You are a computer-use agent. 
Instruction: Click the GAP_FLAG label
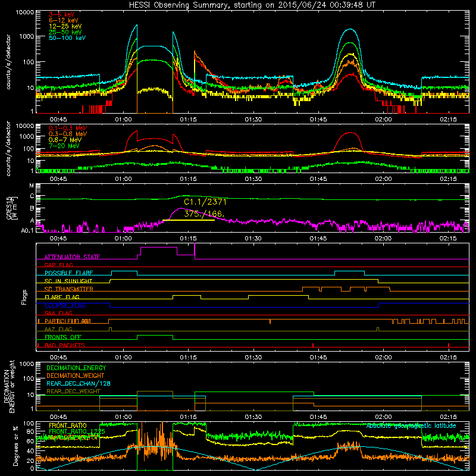(58, 265)
